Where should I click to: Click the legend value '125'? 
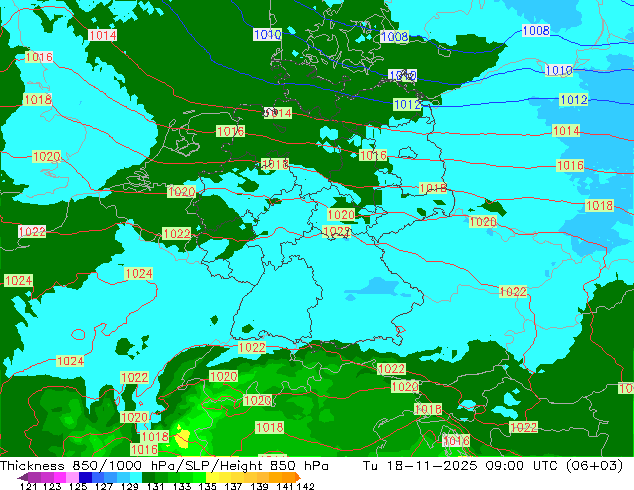[78, 486]
